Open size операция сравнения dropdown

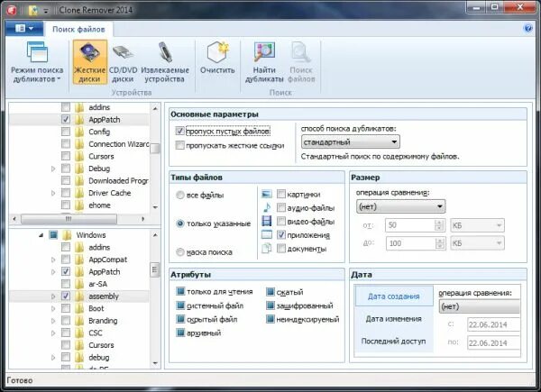coord(400,206)
